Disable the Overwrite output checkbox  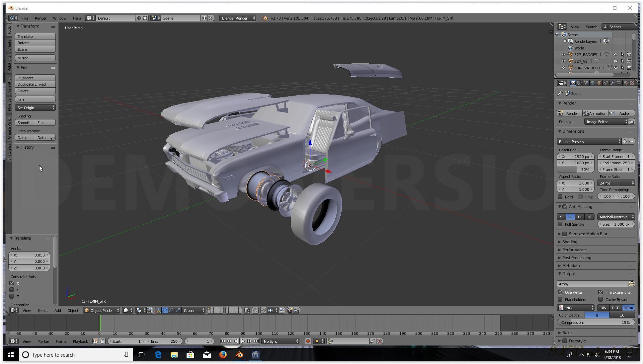pos(560,292)
